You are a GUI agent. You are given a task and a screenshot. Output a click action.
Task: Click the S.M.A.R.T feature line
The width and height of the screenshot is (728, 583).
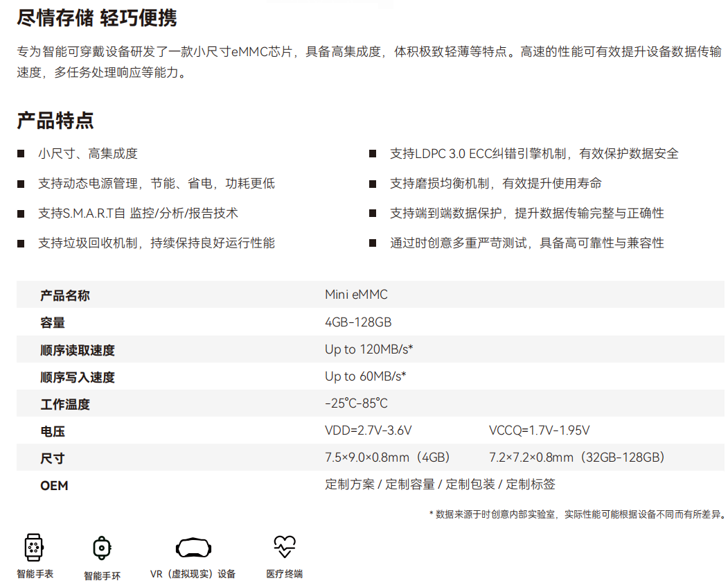click(138, 214)
